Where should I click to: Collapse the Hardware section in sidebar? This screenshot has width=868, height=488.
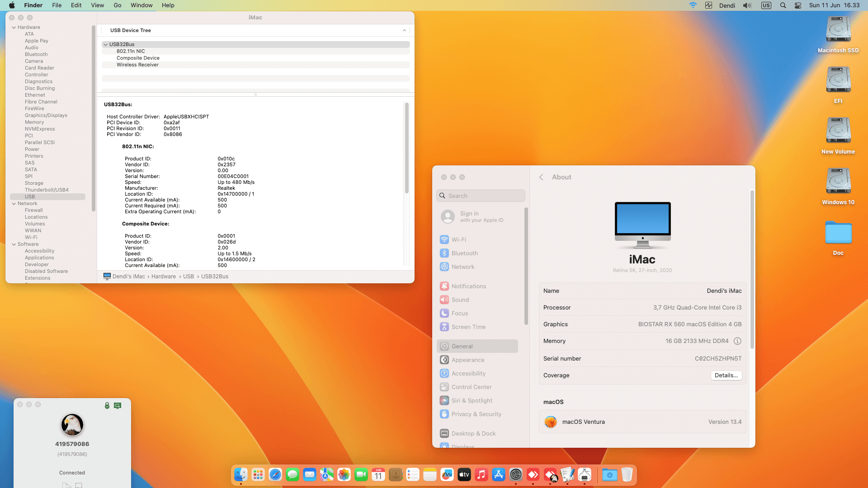(x=14, y=28)
